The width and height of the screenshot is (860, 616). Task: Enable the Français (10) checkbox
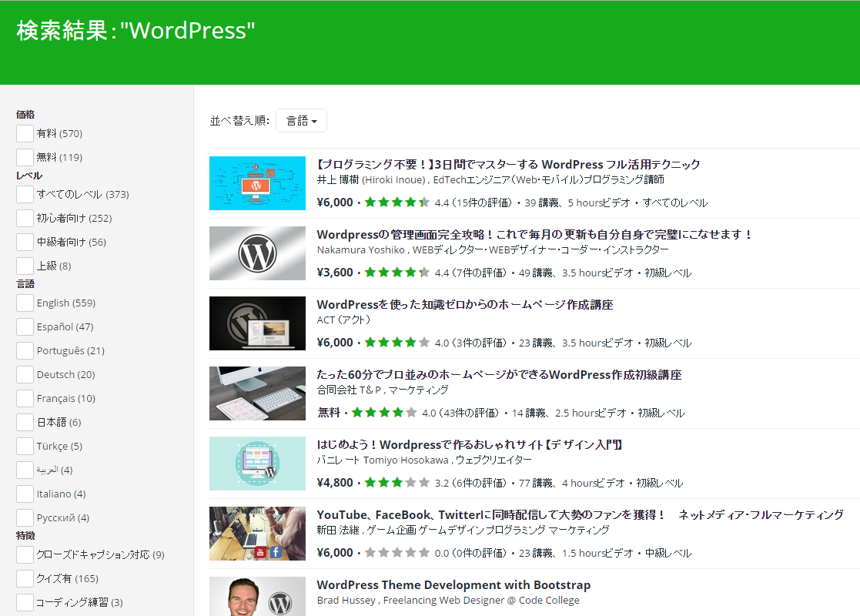(25, 398)
